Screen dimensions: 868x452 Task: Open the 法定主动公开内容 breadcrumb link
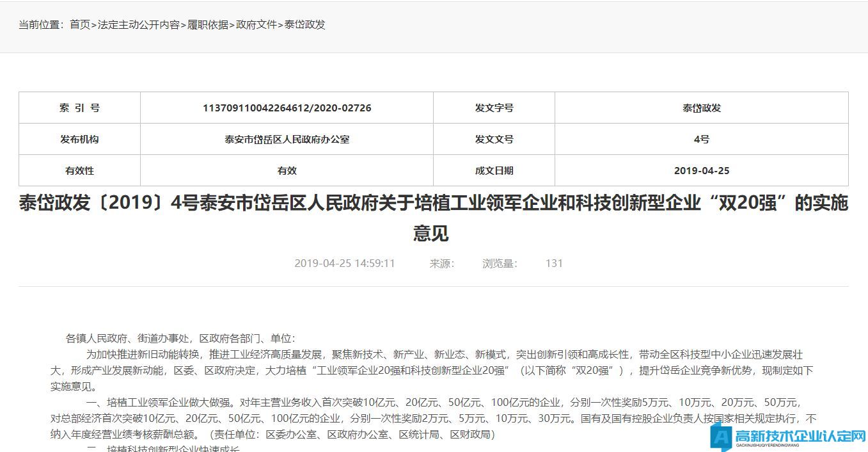tap(138, 25)
